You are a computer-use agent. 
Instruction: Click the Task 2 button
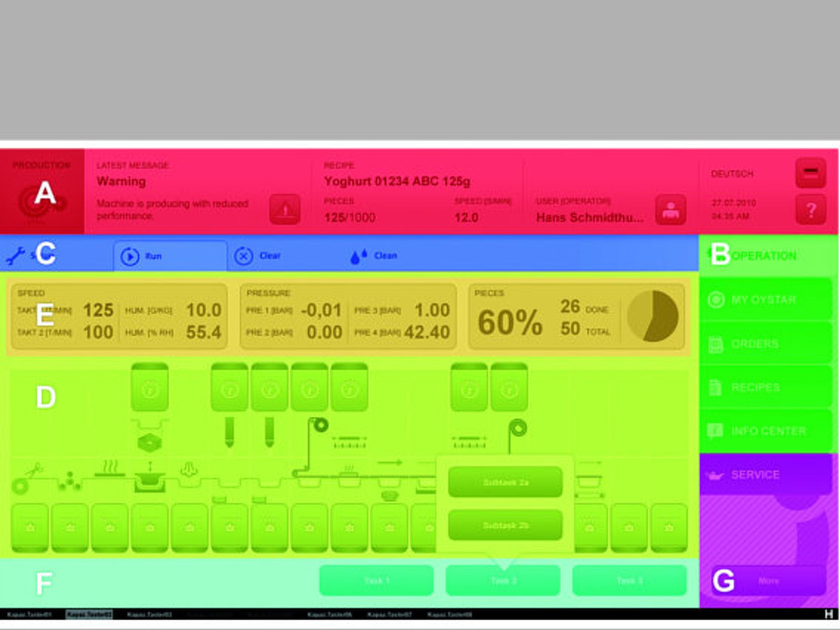click(x=503, y=580)
